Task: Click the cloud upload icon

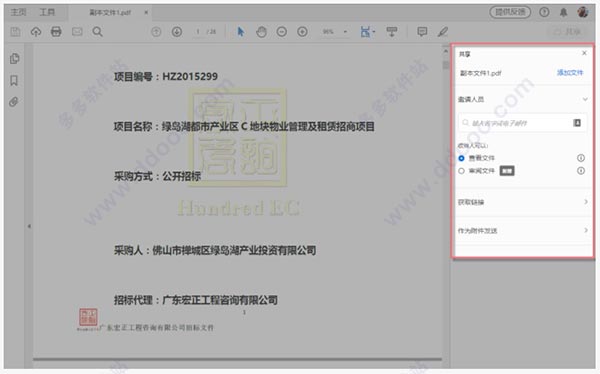Action: click(36, 32)
